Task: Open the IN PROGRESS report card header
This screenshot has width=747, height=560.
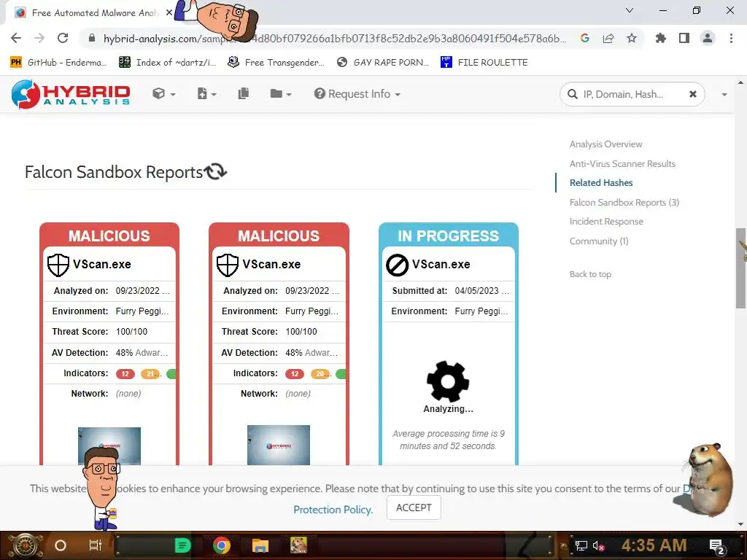Action: coord(449,236)
